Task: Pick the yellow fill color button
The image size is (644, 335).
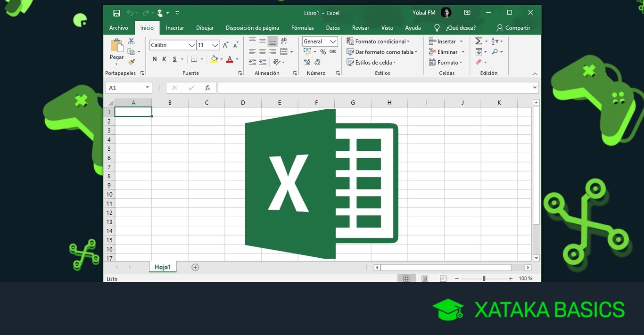Action: pos(215,59)
